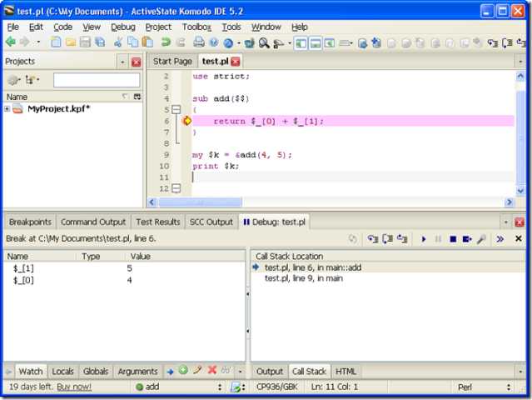
Task: Detach from the debugger
Action: [x=467, y=239]
